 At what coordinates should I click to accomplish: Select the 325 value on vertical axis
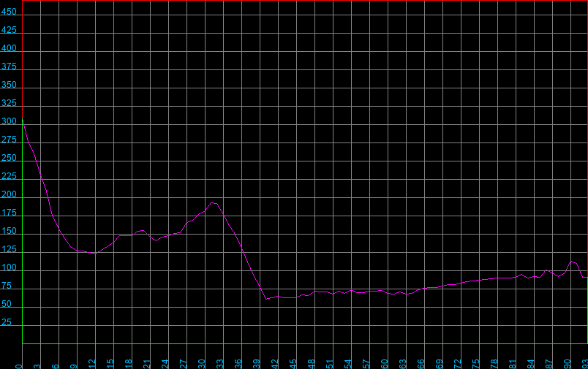[x=9, y=103]
